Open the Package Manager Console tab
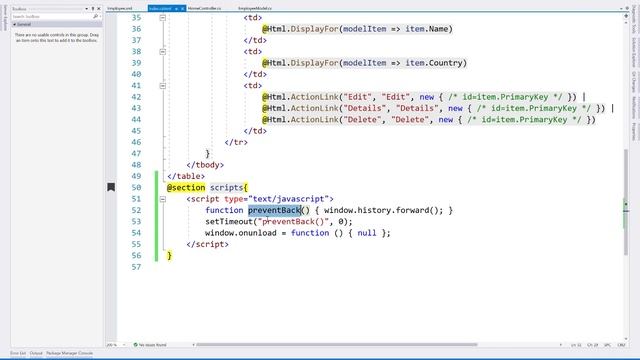 pos(69,353)
